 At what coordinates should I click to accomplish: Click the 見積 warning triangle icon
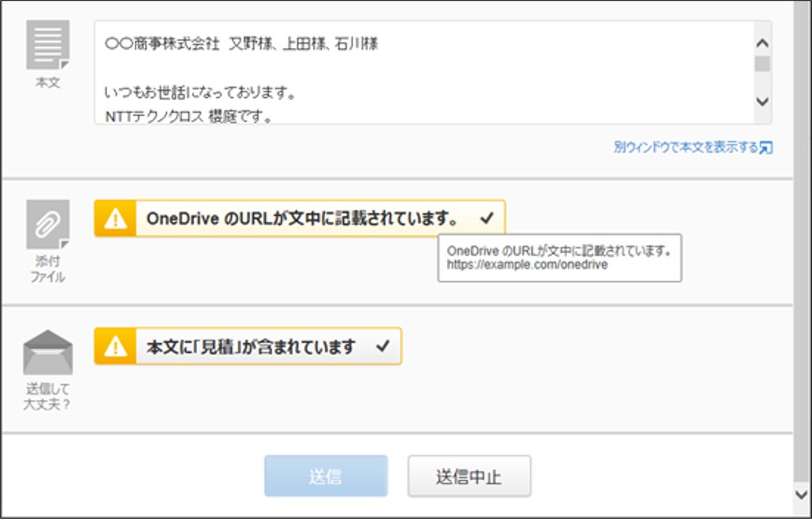(115, 346)
